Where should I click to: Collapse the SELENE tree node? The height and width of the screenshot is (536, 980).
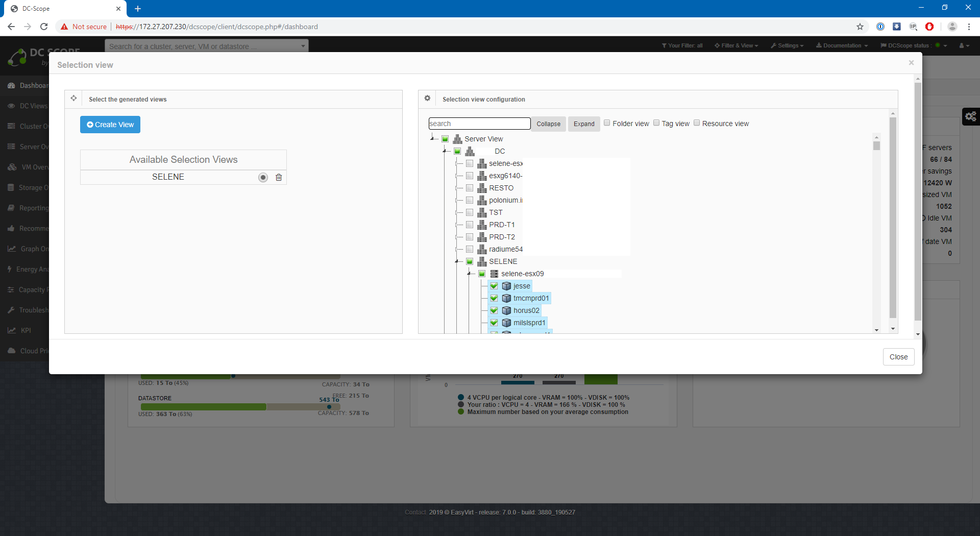(x=457, y=261)
